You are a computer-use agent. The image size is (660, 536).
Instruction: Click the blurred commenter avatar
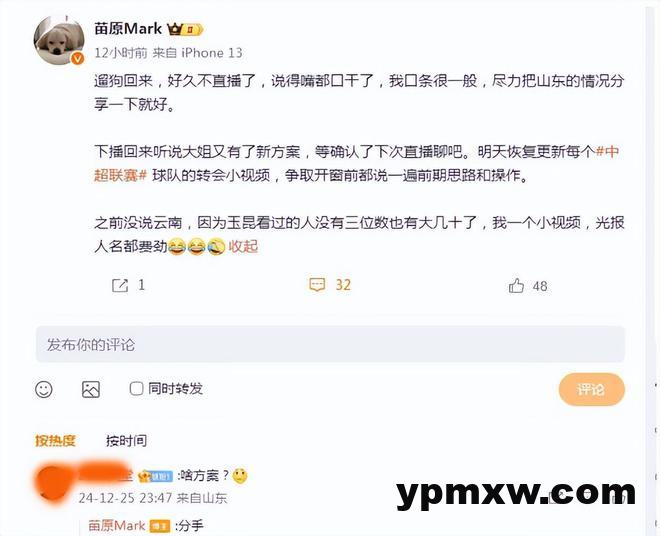click(x=51, y=483)
